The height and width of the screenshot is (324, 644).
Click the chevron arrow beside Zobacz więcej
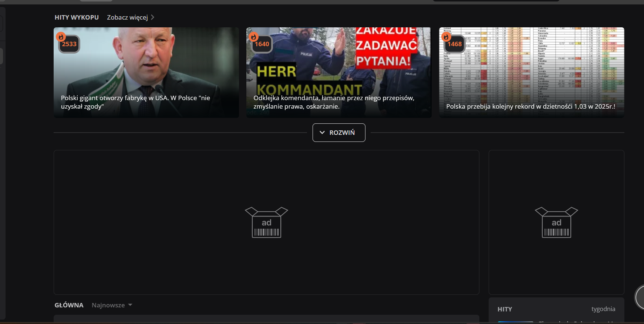152,17
